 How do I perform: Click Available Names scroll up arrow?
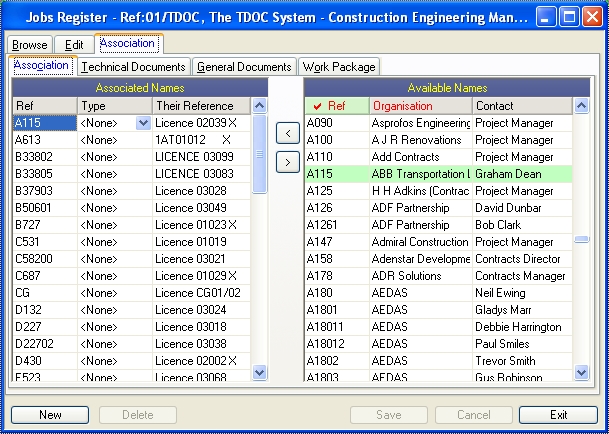coord(581,106)
